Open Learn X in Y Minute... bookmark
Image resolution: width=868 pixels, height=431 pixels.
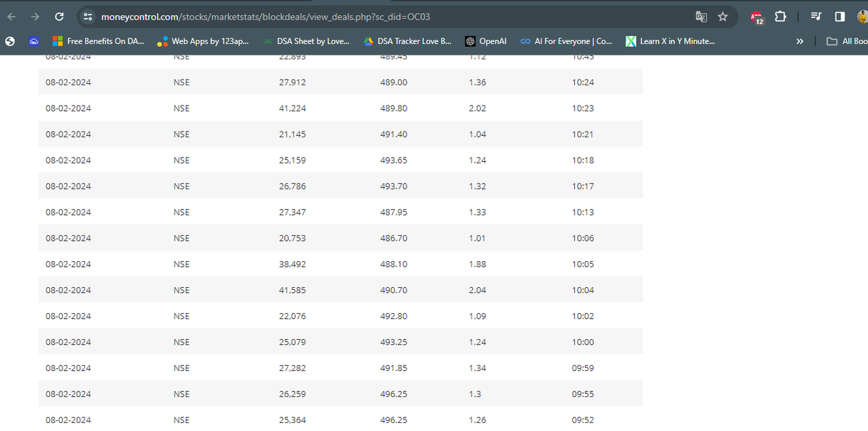point(671,41)
